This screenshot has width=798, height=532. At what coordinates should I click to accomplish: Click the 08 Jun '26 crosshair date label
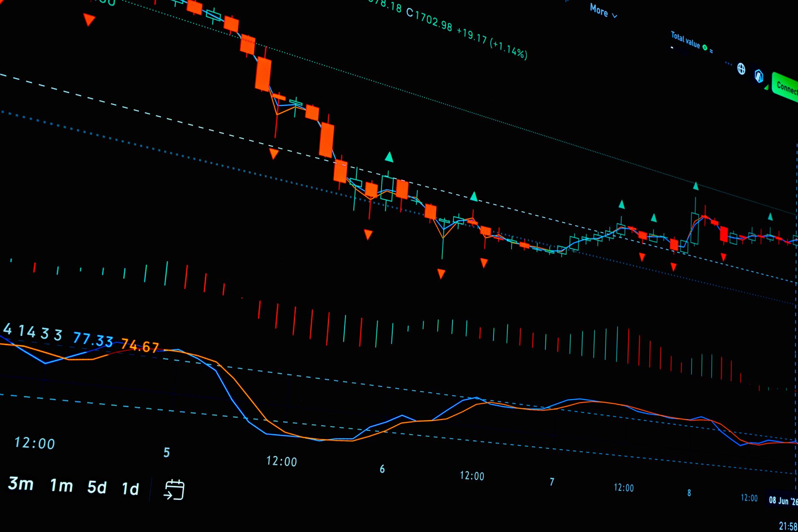(783, 500)
